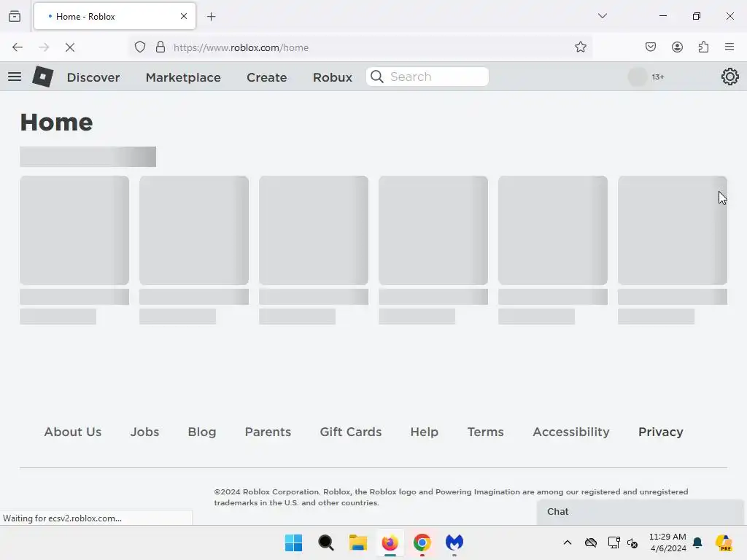Open the extensions puzzle icon

click(703, 47)
